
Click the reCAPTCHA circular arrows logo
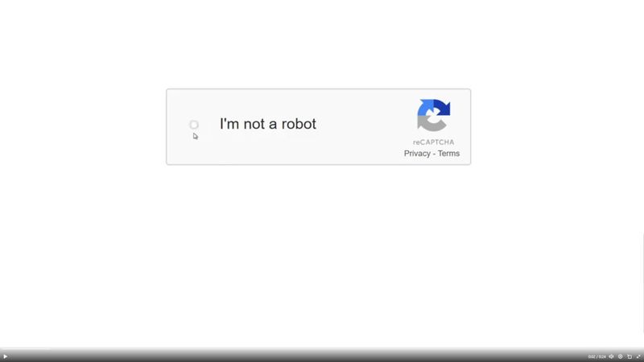[434, 115]
